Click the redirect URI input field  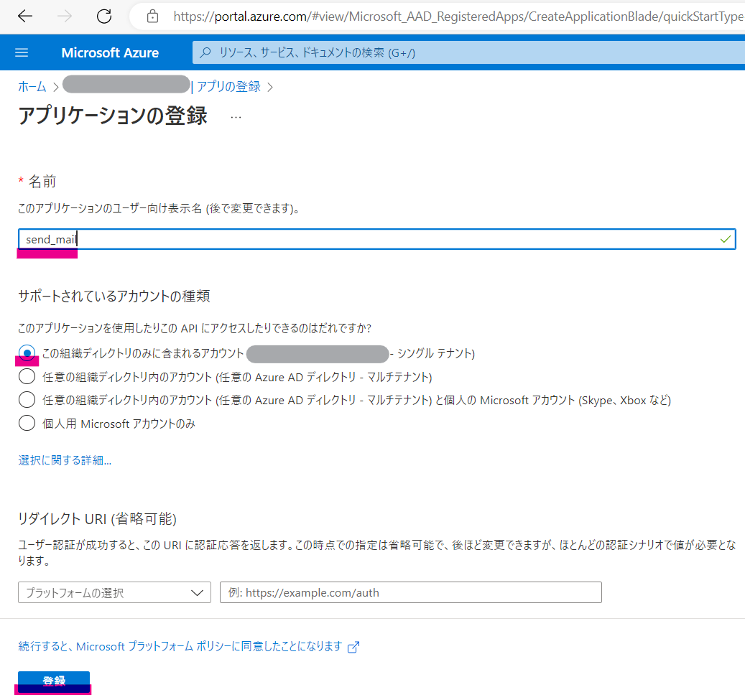[x=410, y=593]
